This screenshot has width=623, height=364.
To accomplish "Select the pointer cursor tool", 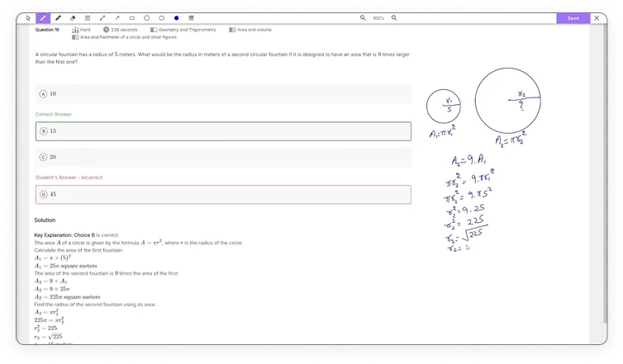I will tap(28, 18).
